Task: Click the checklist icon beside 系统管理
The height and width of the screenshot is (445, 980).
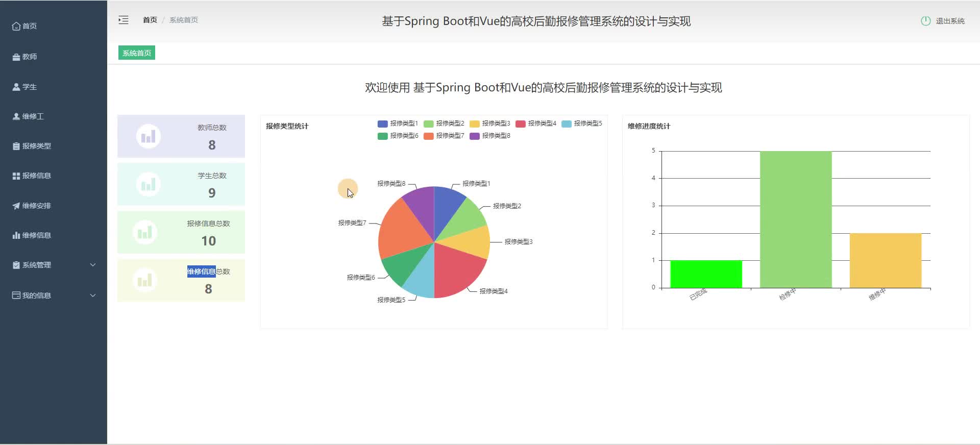Action: pos(16,265)
